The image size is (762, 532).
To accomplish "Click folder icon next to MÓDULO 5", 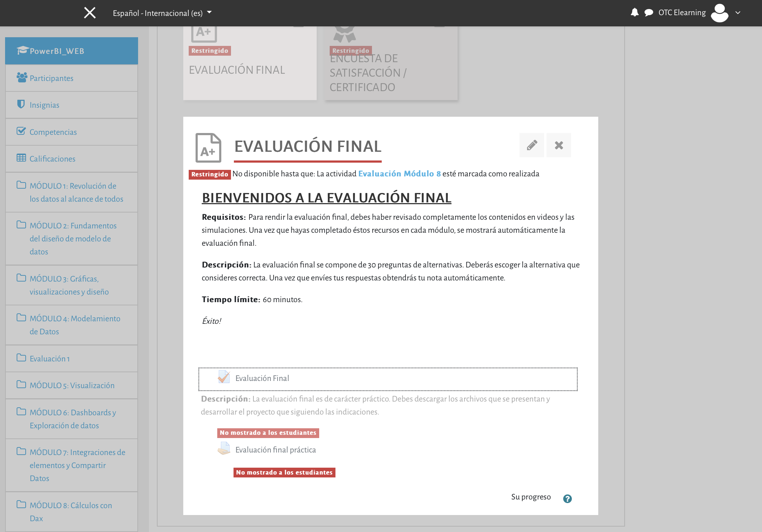I will 21,385.
